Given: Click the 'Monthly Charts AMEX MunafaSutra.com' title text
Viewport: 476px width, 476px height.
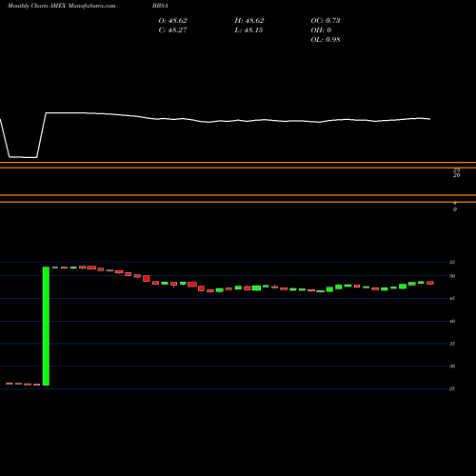Looking at the screenshot, I should pos(62,6).
